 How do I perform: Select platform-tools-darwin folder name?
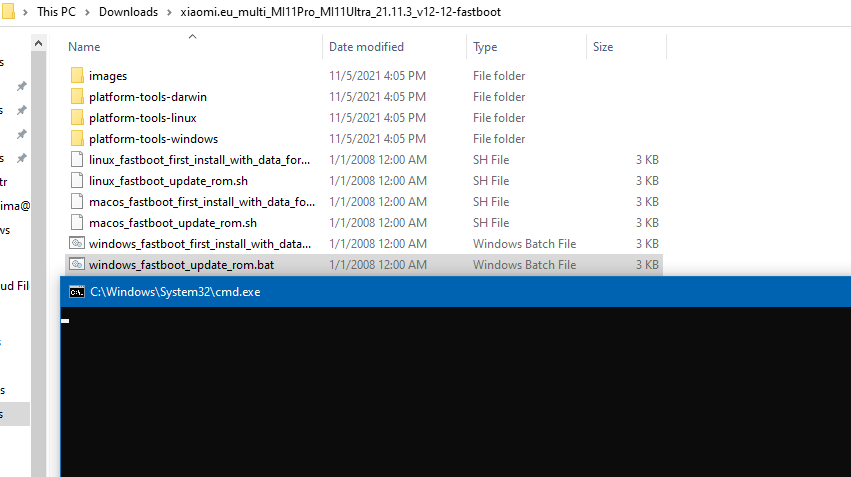(148, 97)
